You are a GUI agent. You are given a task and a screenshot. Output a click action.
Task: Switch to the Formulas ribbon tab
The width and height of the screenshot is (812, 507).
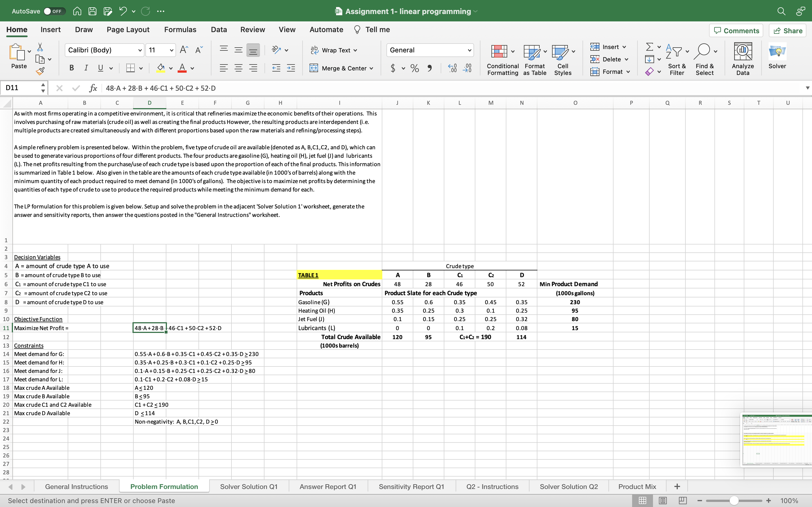[x=180, y=30]
